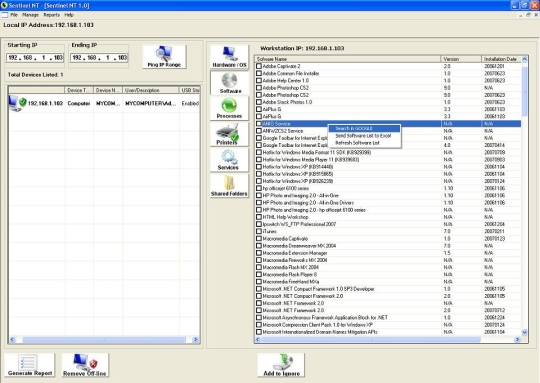Show the Shared Folders list
This screenshot has height=383, width=540.
point(229,186)
